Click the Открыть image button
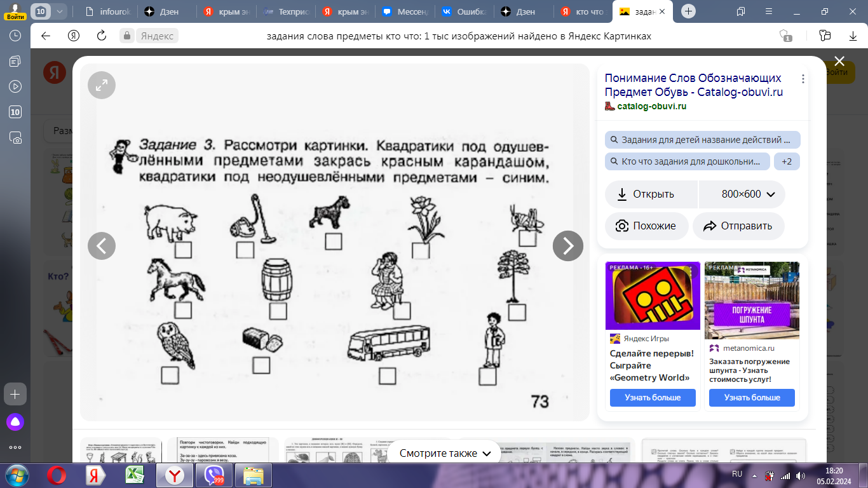Image resolution: width=868 pixels, height=488 pixels. pos(652,194)
